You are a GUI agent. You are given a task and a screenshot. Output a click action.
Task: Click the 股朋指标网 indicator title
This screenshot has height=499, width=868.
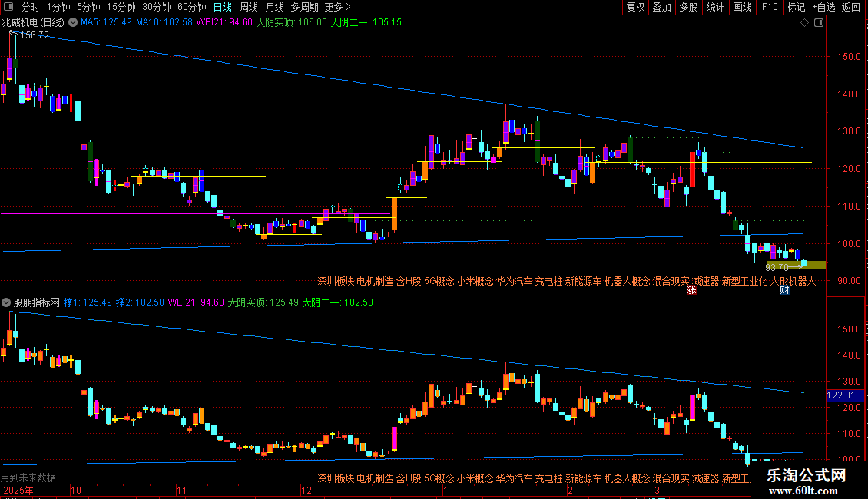point(37,302)
